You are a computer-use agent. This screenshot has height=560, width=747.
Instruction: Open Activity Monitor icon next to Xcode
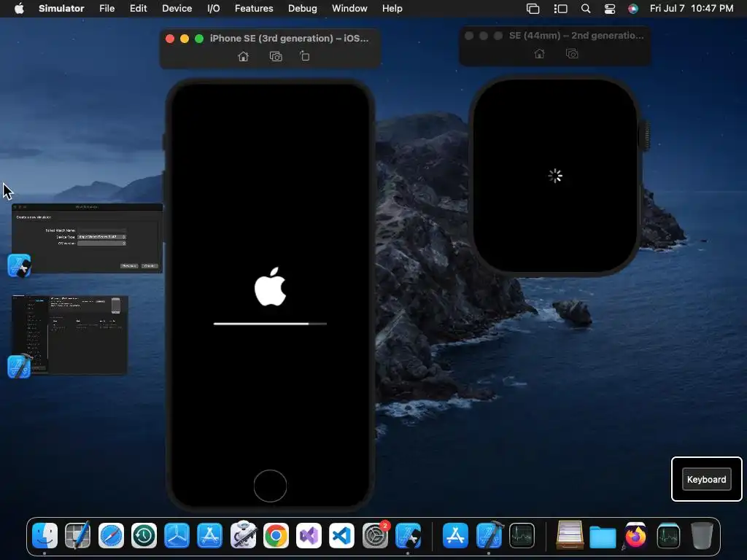[522, 536]
